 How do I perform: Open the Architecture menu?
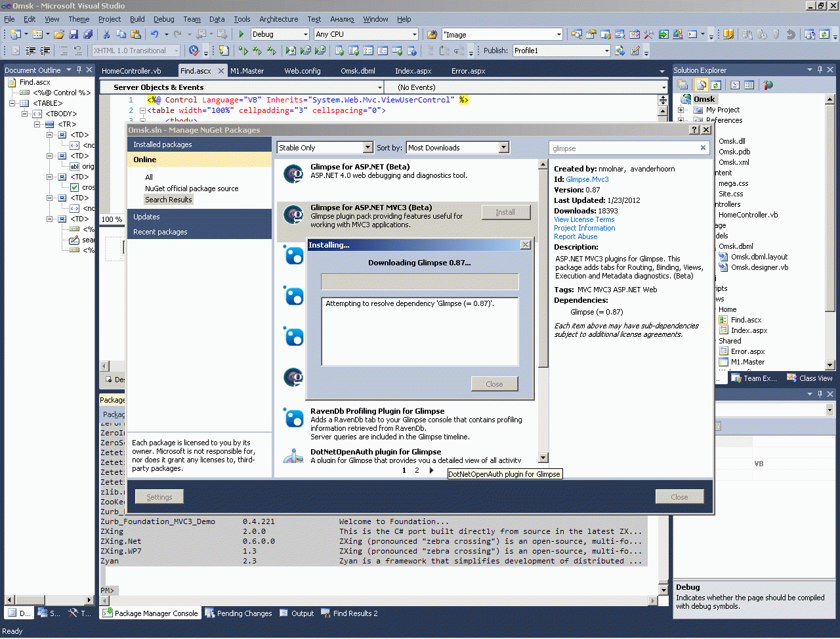(x=279, y=19)
